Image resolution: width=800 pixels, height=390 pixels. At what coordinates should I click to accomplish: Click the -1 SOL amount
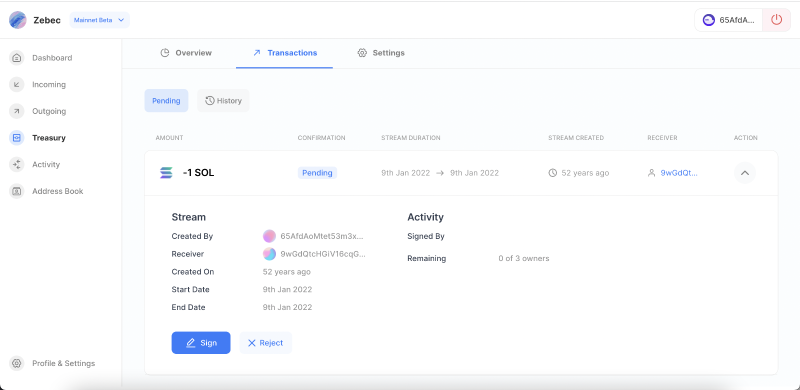[x=198, y=173]
